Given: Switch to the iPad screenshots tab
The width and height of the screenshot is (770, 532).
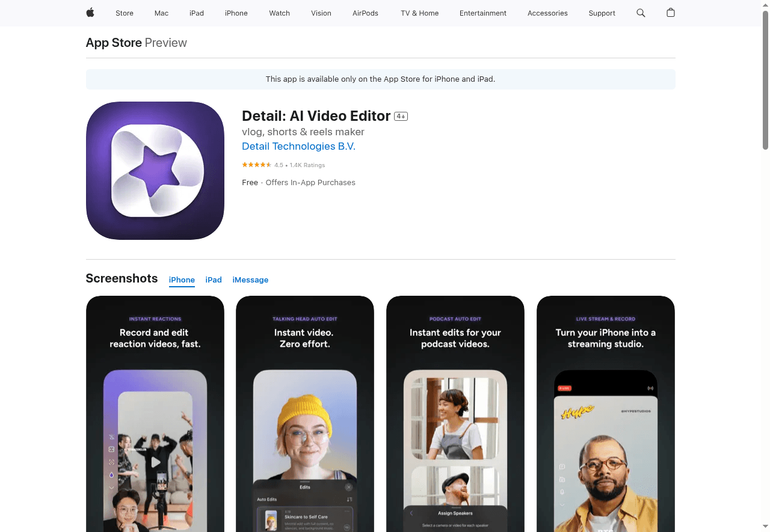Looking at the screenshot, I should [x=214, y=280].
